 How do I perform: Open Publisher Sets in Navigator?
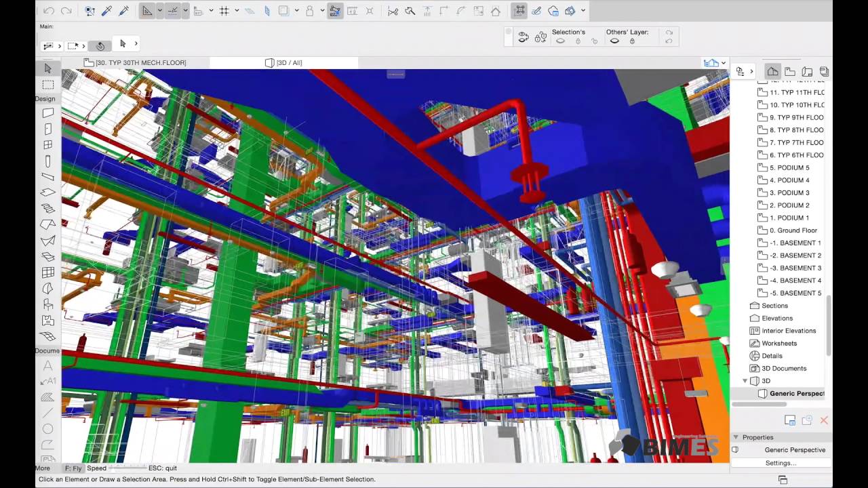824,71
